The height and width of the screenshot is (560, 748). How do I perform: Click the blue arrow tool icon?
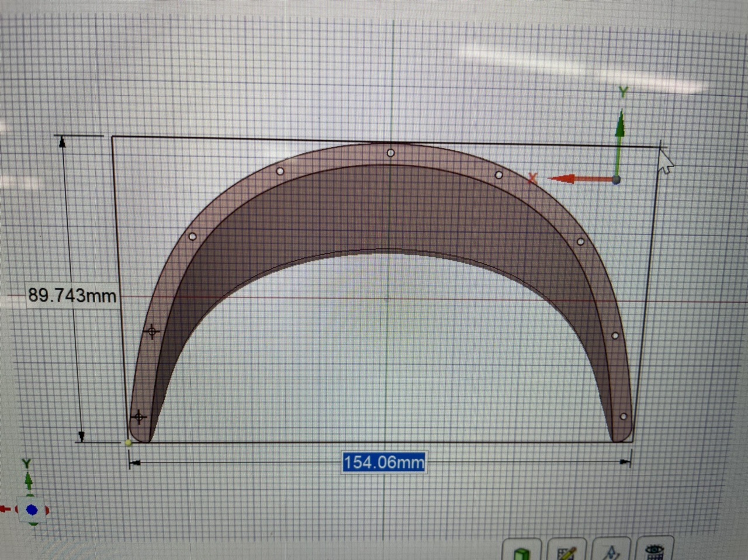[611, 552]
